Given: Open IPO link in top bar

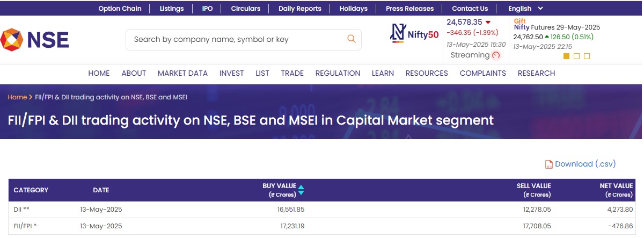Looking at the screenshot, I should (x=207, y=9).
